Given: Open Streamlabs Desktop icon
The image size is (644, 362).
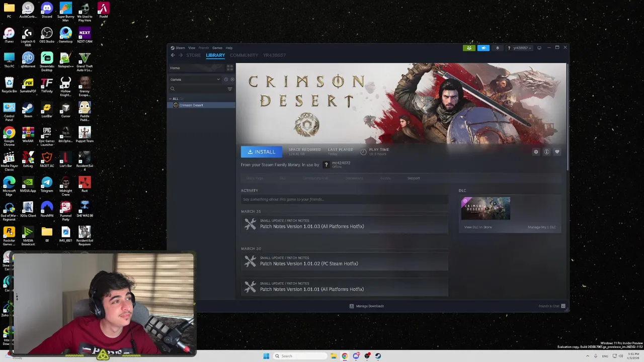Looking at the screenshot, I should 47,62.
